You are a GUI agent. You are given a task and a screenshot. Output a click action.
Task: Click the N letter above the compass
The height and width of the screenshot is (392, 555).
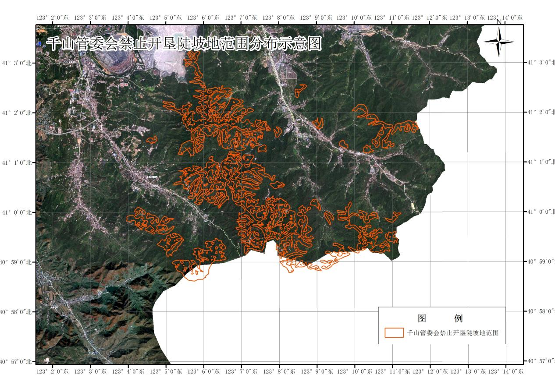pos(498,21)
